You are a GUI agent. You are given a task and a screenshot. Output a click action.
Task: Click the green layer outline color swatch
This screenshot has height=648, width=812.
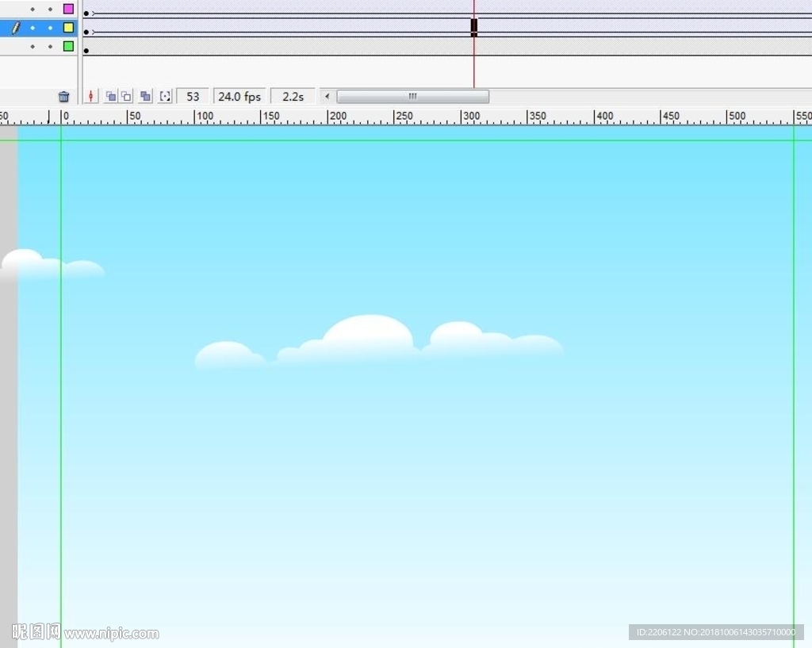(x=68, y=46)
